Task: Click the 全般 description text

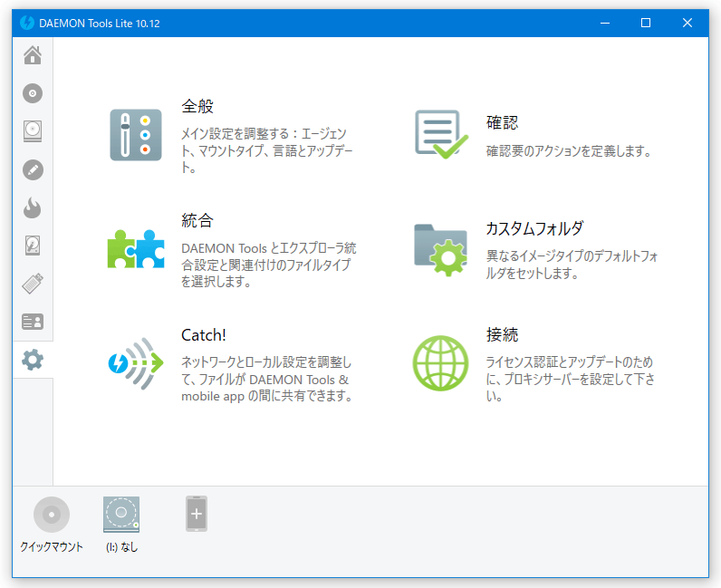Action: tap(266, 150)
